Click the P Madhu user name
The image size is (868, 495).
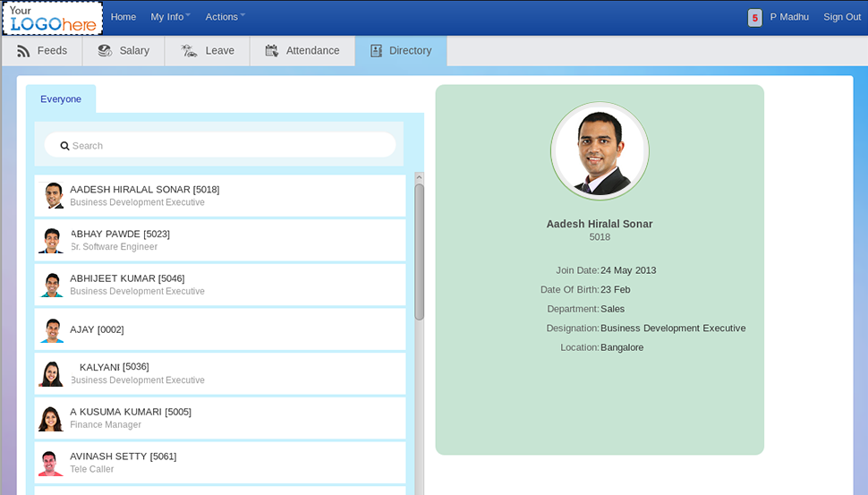pyautogui.click(x=789, y=17)
